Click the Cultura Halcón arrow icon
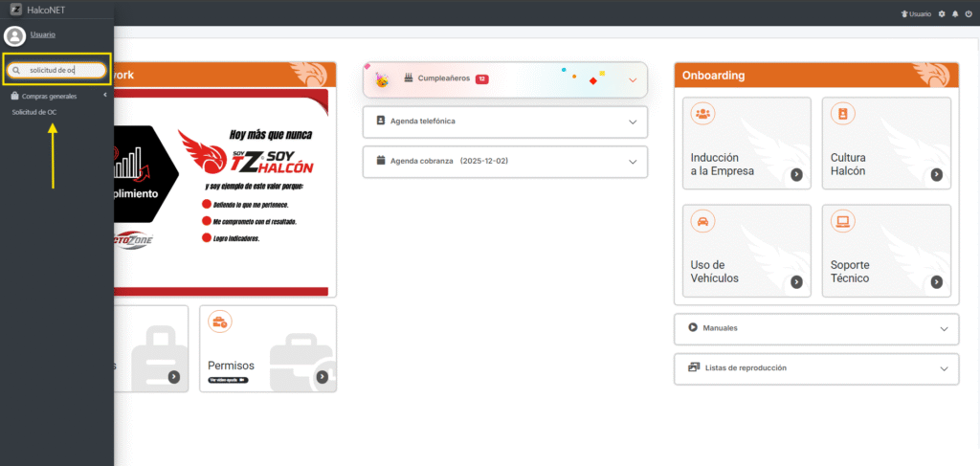The image size is (980, 466). pos(936,174)
